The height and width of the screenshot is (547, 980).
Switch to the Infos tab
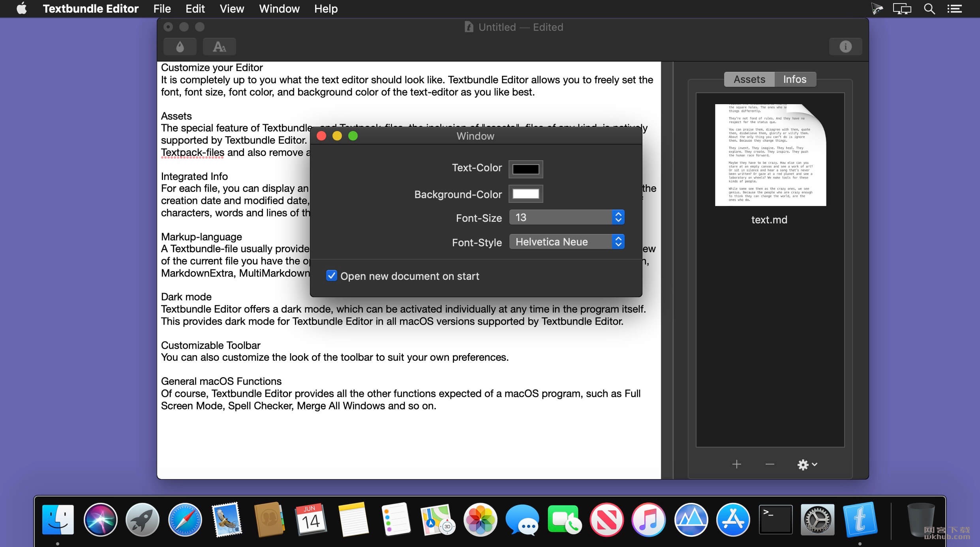(x=795, y=79)
